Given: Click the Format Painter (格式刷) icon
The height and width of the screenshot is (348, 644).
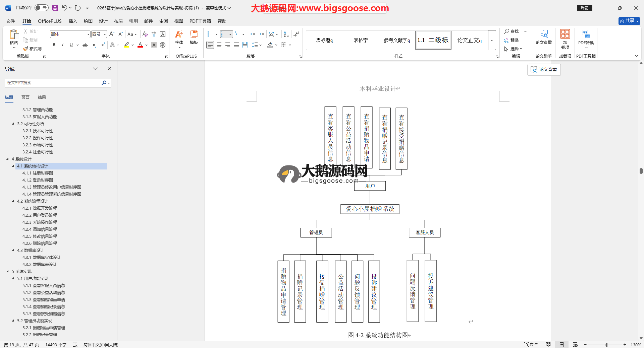Looking at the screenshot, I should [x=33, y=49].
